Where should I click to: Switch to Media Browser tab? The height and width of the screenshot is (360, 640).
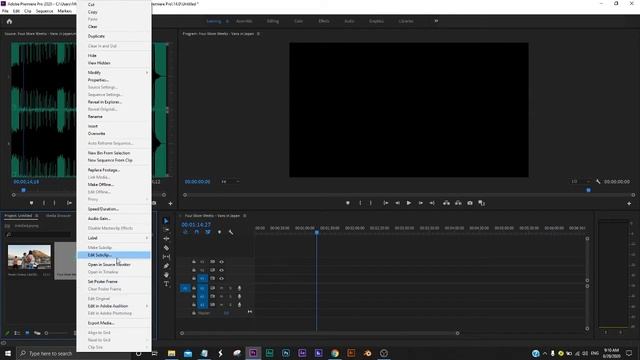(58, 216)
